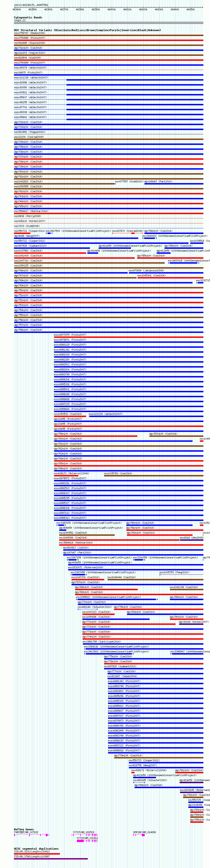Select variant nsv8636 (Perry2008)

[x=109, y=218]
